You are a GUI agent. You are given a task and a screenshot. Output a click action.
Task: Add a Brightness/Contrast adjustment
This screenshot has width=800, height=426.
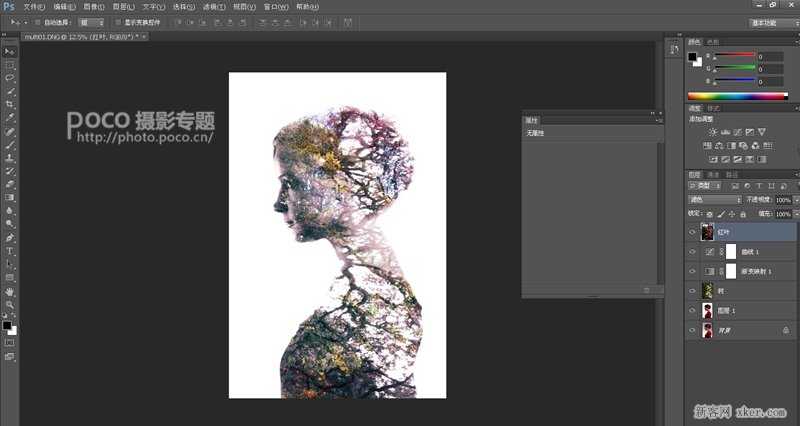point(712,131)
